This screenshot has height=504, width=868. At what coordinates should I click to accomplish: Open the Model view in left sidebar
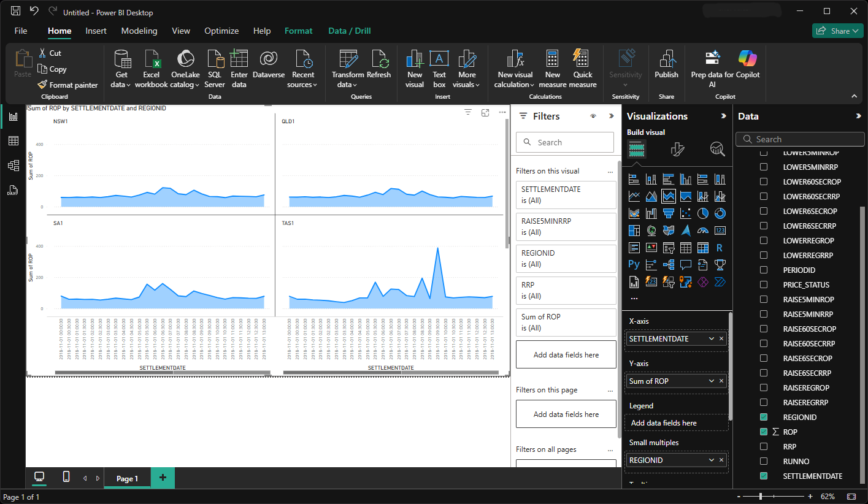click(x=13, y=166)
